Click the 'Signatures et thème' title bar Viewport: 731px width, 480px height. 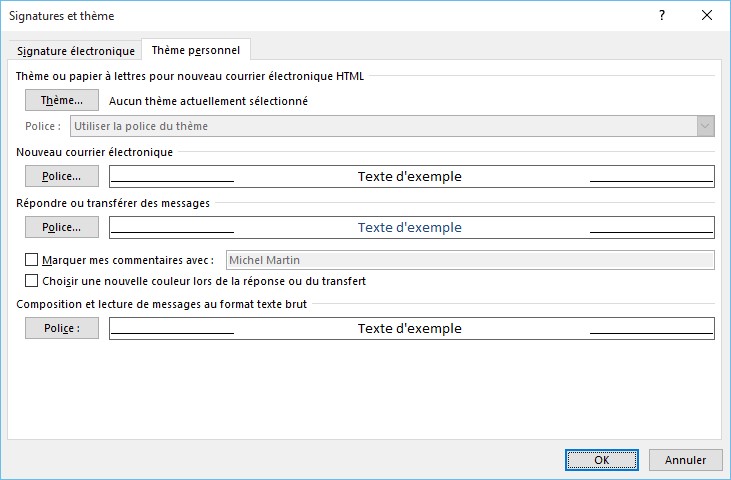[x=300, y=16]
